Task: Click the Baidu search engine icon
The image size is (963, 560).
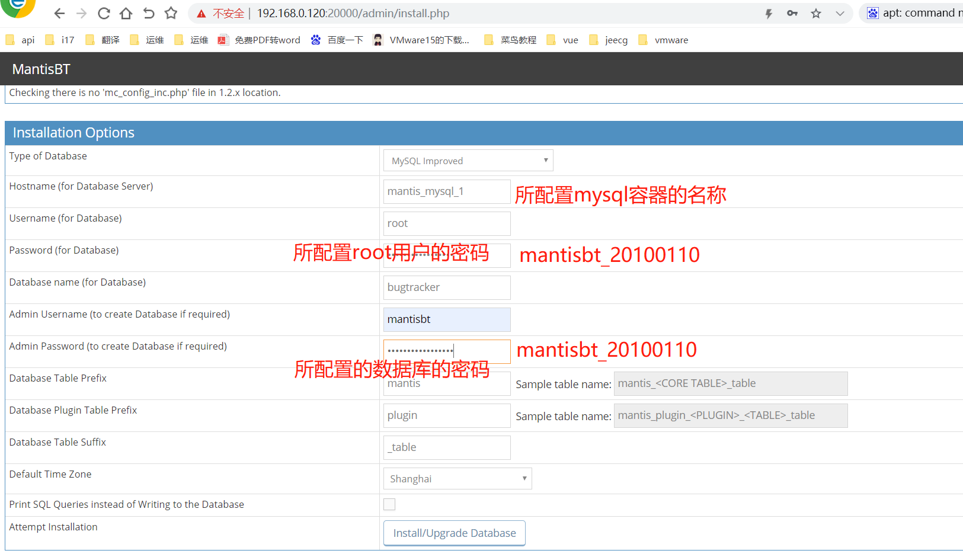Action: pyautogui.click(x=873, y=13)
